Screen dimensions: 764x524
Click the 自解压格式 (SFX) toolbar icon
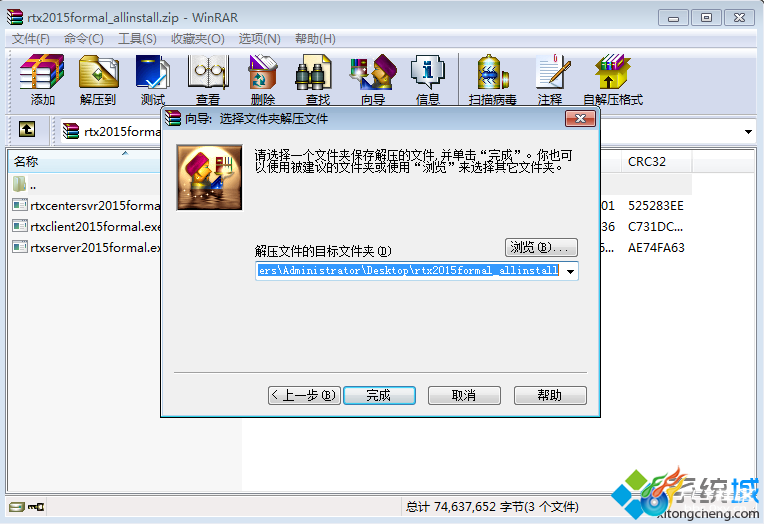pos(613,72)
